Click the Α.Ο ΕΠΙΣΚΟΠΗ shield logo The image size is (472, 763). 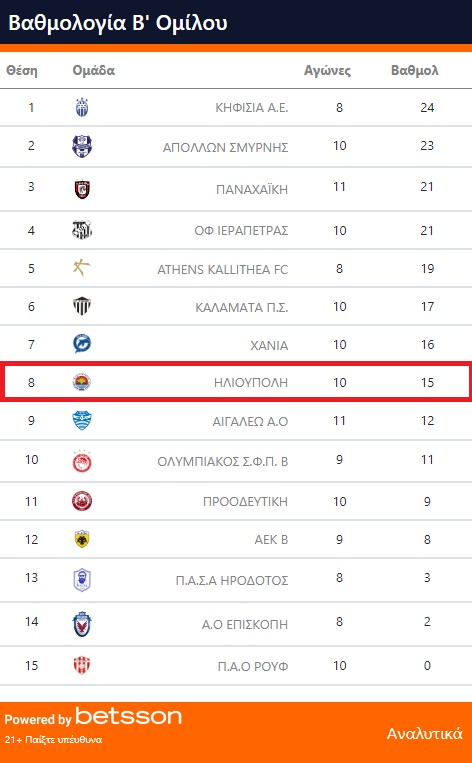point(82,624)
